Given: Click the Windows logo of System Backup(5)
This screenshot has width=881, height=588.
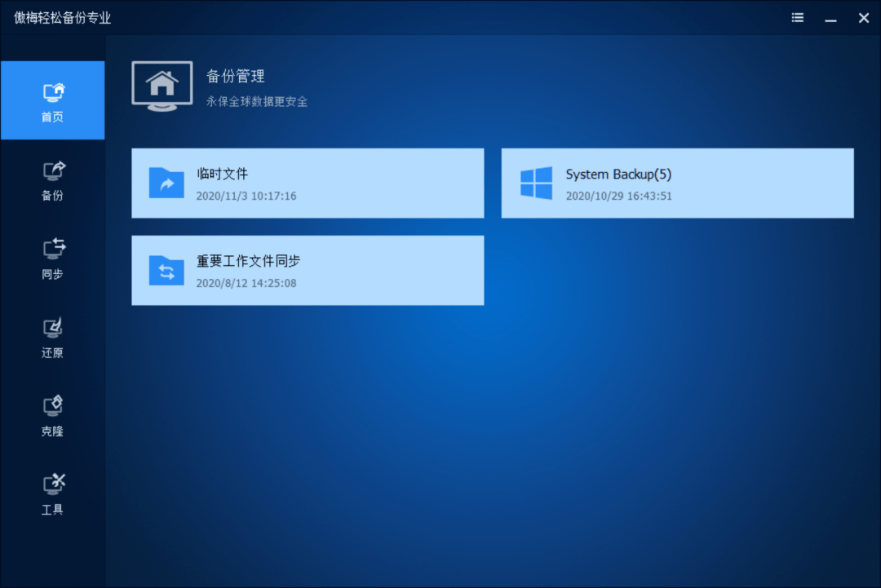Looking at the screenshot, I should [x=536, y=183].
